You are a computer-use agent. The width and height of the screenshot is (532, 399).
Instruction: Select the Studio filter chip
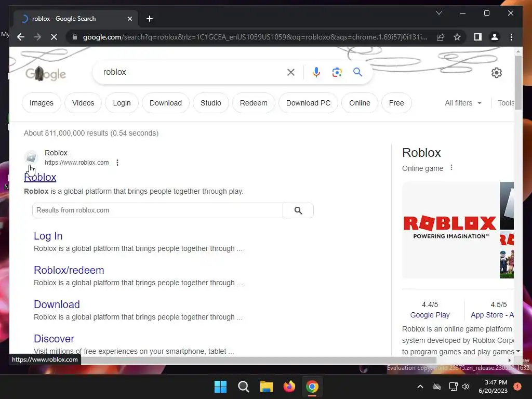click(211, 103)
